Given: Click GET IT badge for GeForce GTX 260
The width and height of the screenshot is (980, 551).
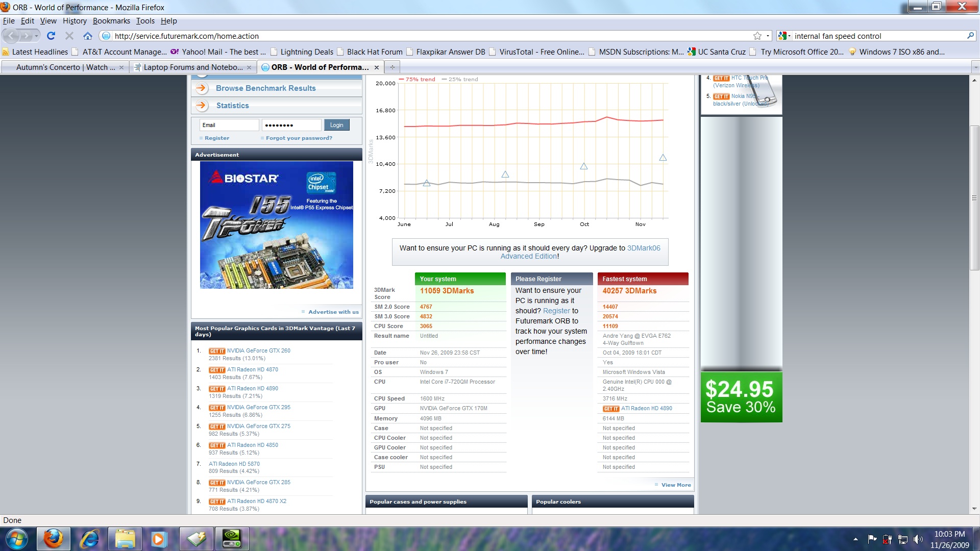Looking at the screenshot, I should [217, 351].
